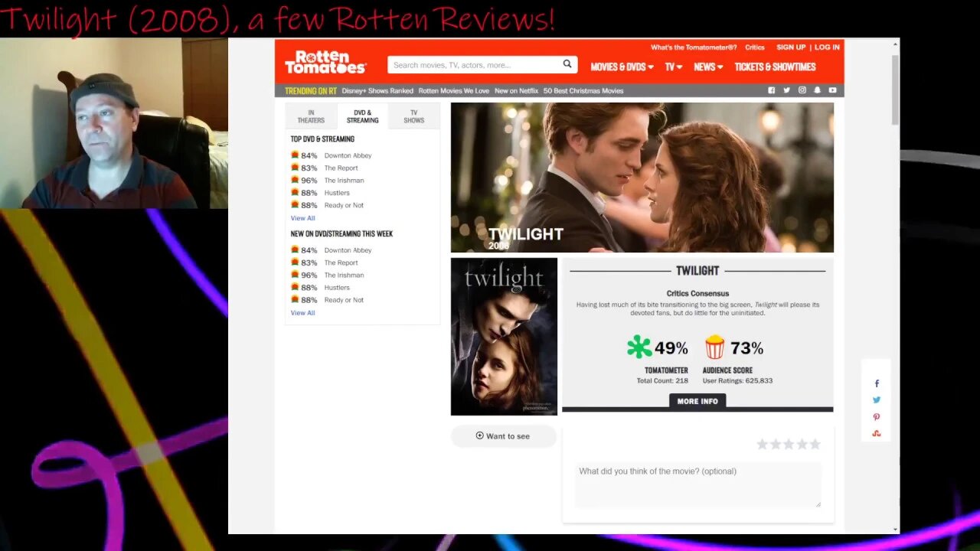The height and width of the screenshot is (551, 980).
Task: Click the browser vertical scrollbar thumb
Action: coord(895,90)
